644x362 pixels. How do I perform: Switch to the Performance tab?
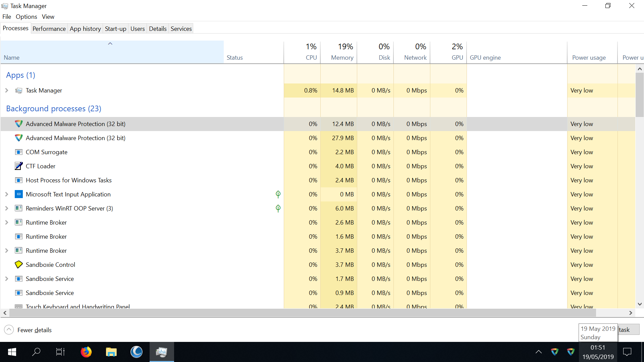[x=49, y=28]
